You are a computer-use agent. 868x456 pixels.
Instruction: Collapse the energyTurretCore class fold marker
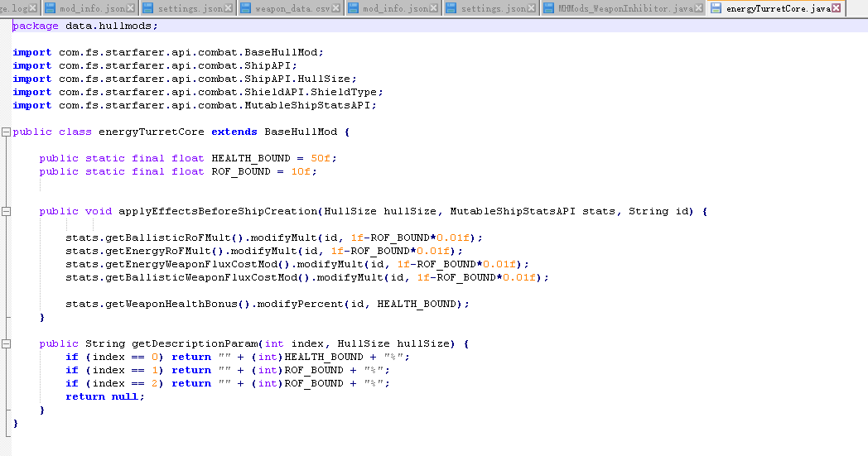coord(7,132)
